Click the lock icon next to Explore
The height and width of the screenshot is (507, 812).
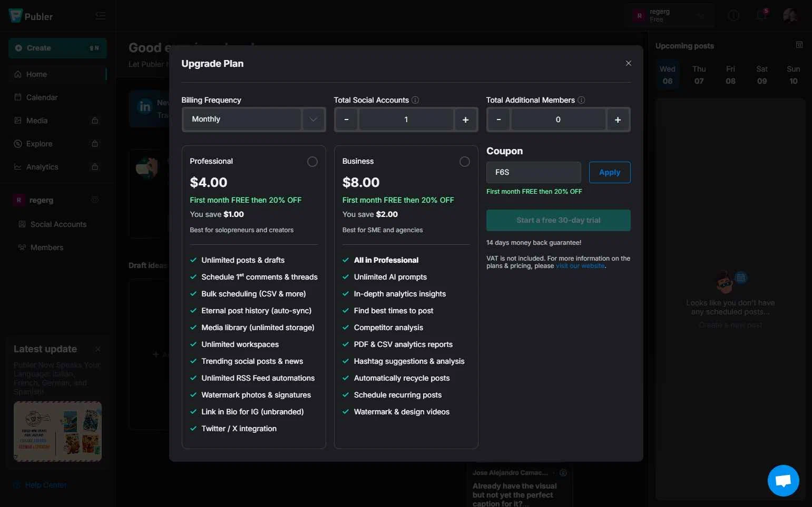(95, 143)
